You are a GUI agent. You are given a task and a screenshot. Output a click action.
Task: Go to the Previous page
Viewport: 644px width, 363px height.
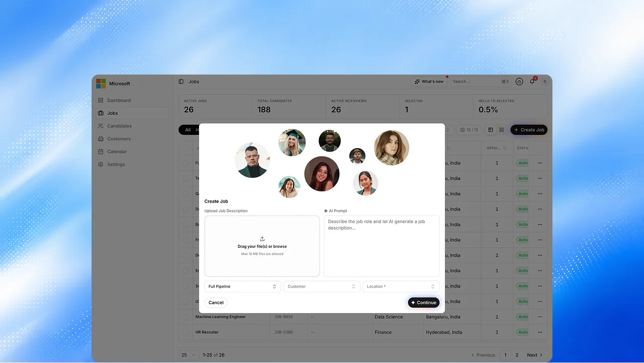[x=483, y=355]
